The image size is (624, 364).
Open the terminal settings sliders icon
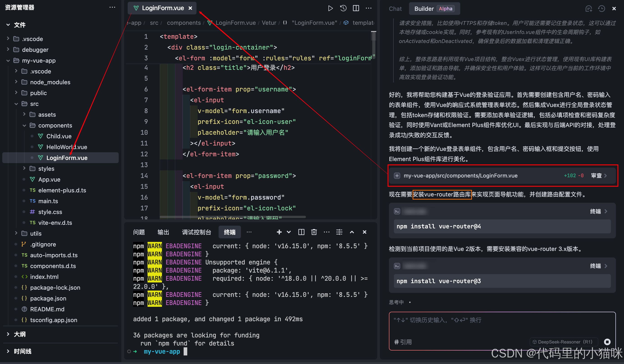[339, 232]
